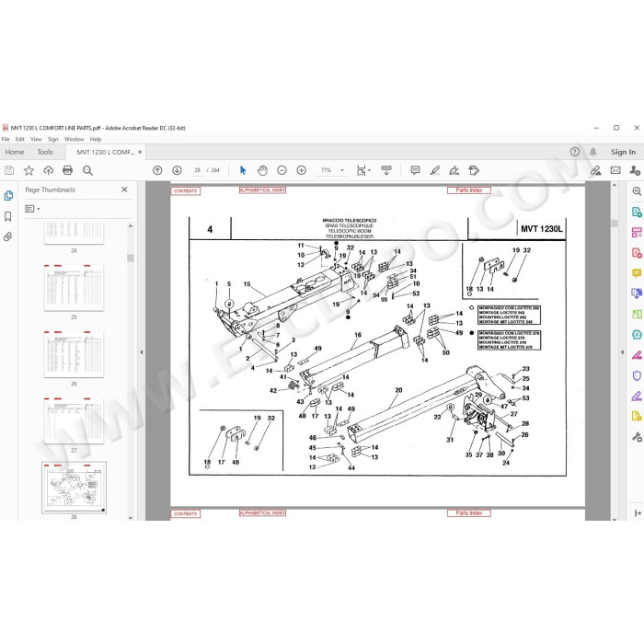Open the sign document tool

click(x=454, y=170)
